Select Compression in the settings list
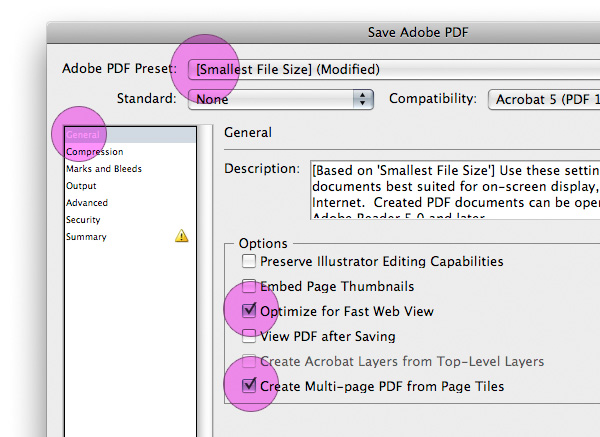The image size is (600, 437). pos(130,152)
